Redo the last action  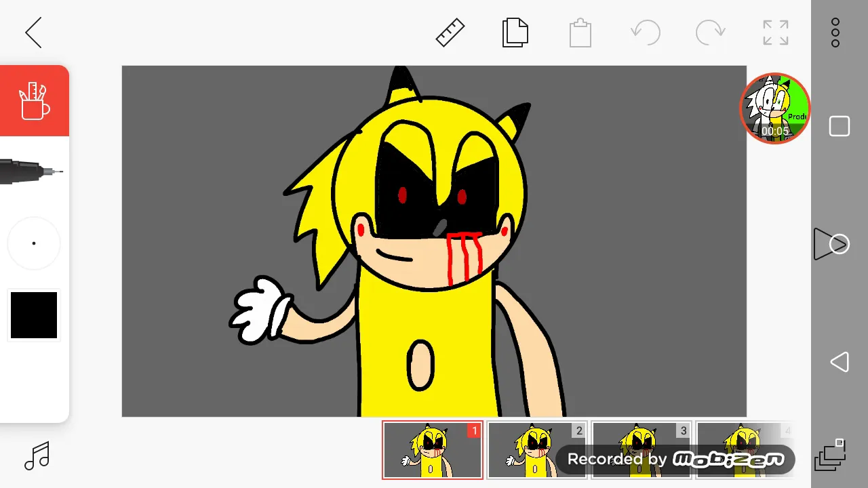click(x=710, y=33)
